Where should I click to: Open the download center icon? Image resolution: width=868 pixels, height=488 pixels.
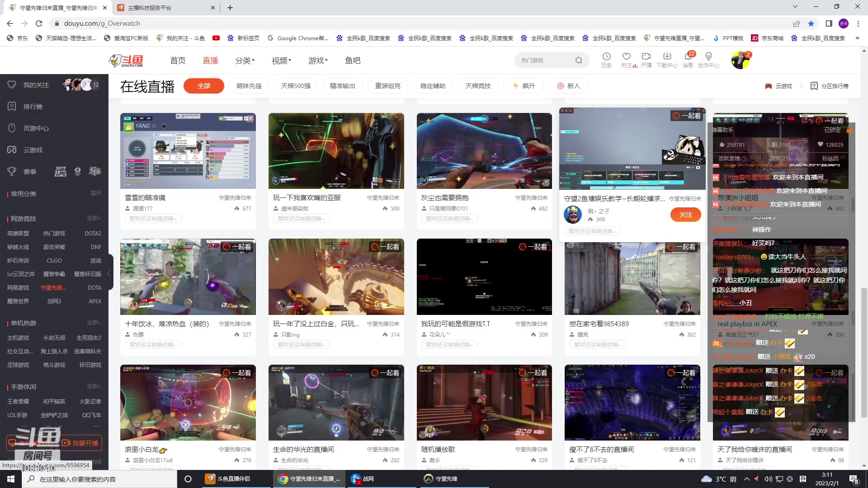[x=667, y=56]
